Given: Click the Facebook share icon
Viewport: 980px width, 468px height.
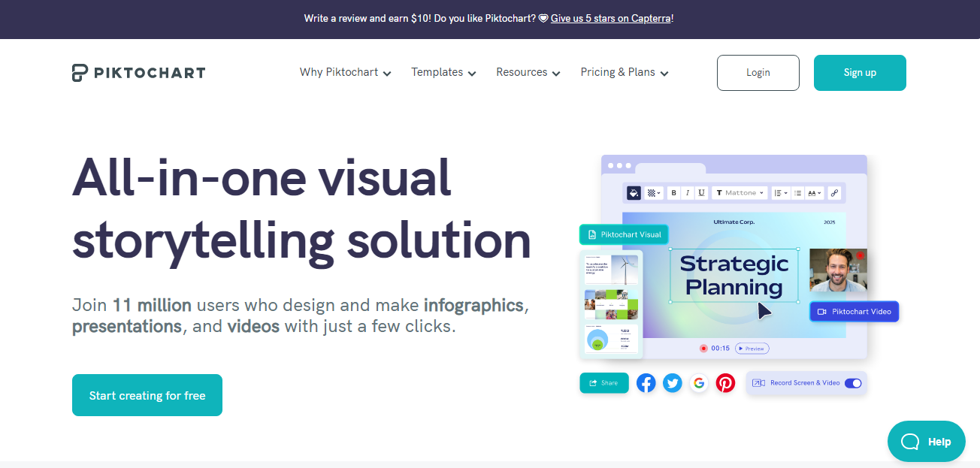Looking at the screenshot, I should click(x=646, y=383).
